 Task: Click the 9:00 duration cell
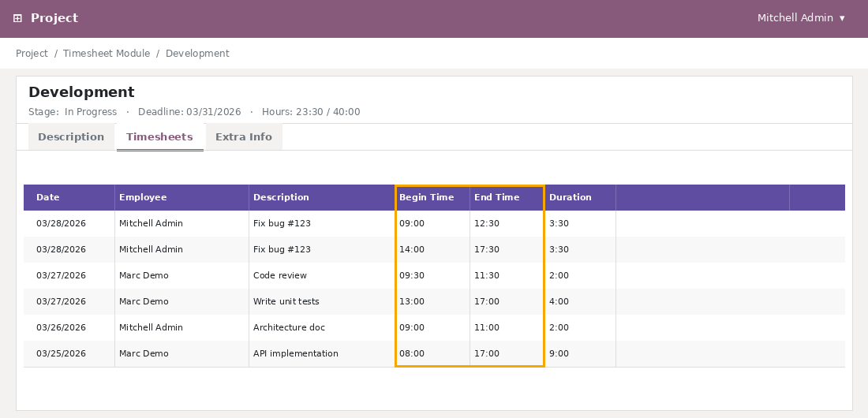tap(580, 353)
